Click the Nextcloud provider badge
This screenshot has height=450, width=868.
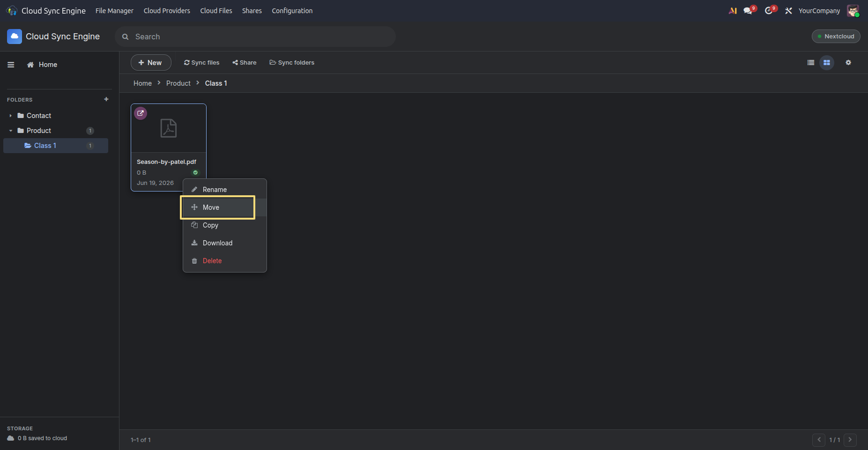[x=836, y=37]
